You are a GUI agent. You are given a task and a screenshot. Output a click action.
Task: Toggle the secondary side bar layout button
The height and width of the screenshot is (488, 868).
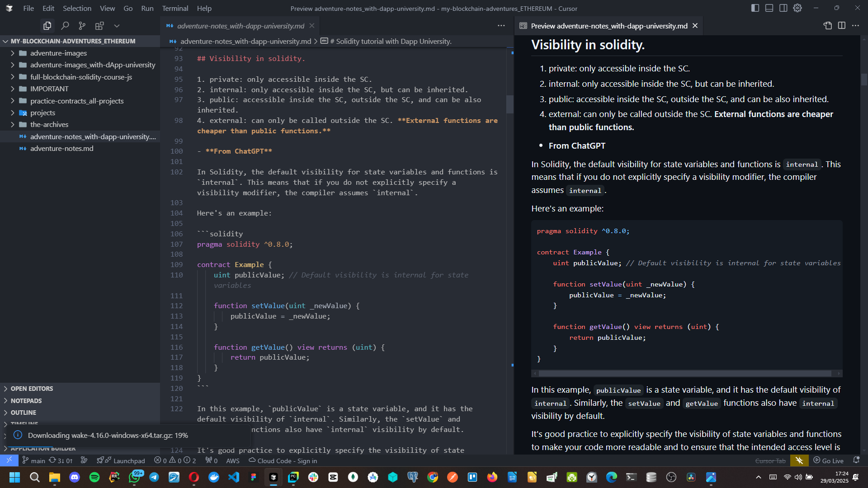click(x=783, y=8)
